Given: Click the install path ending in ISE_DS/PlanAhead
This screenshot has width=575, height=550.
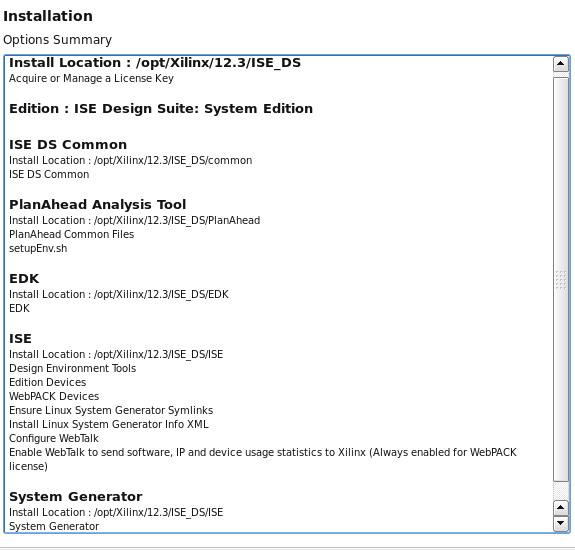Looking at the screenshot, I should tap(135, 220).
